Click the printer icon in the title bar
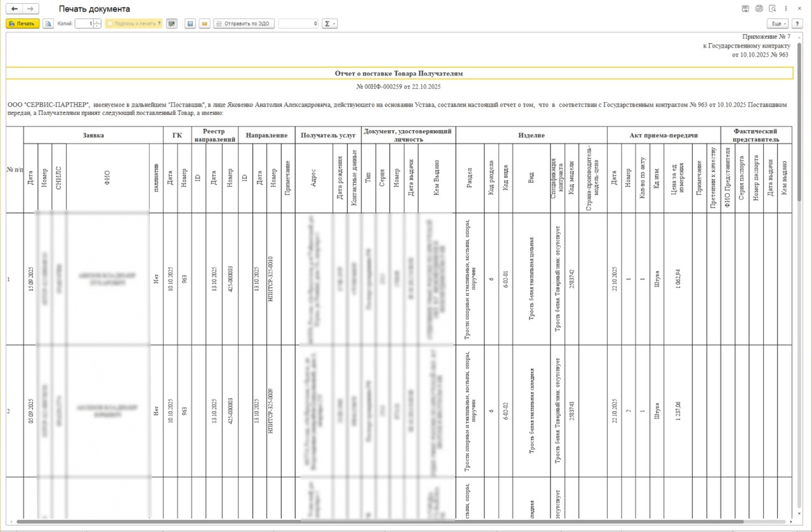 [759, 9]
